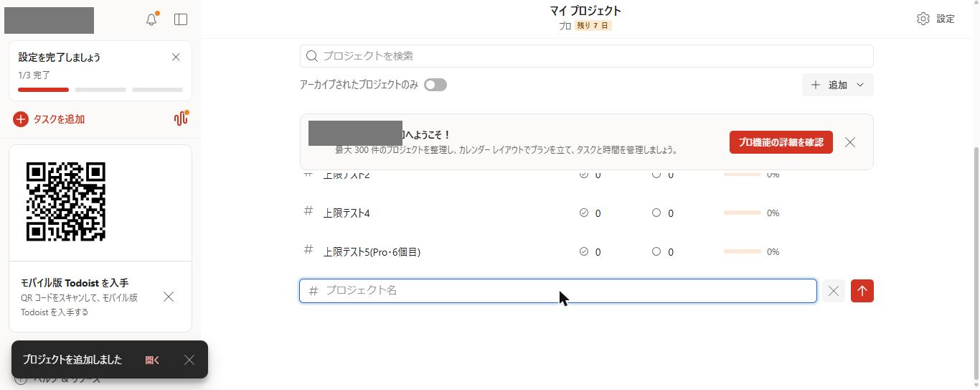
Task: Click the vertical page scrollbar
Action: click(975, 262)
